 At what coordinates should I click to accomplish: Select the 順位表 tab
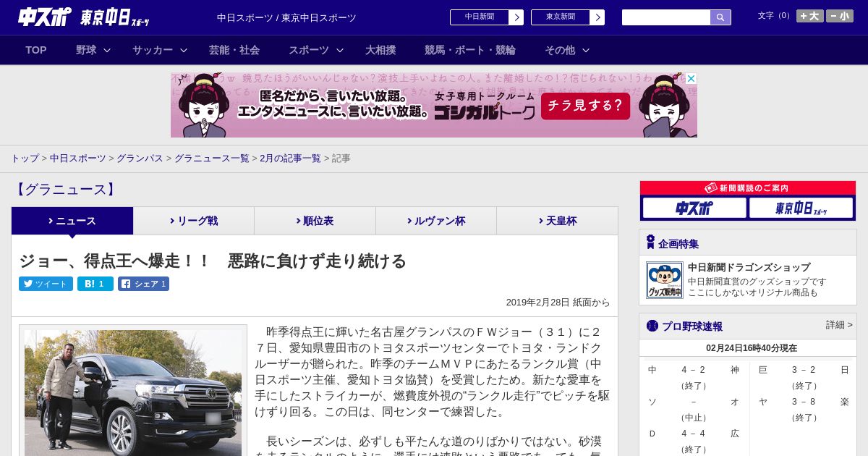[x=315, y=221]
